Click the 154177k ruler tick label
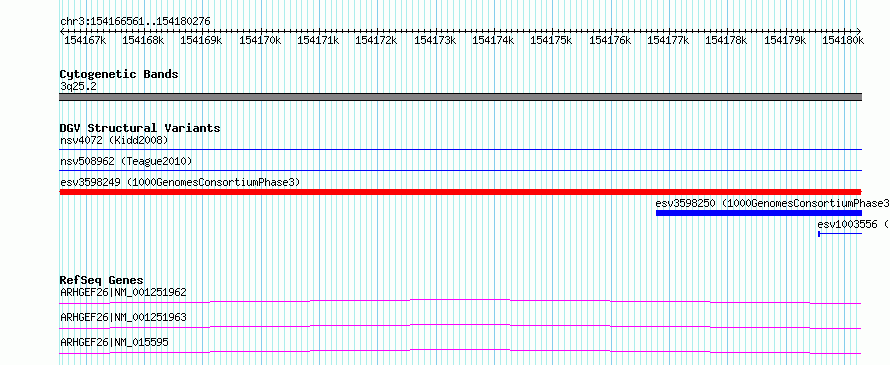This screenshot has height=365, width=890. tap(668, 41)
